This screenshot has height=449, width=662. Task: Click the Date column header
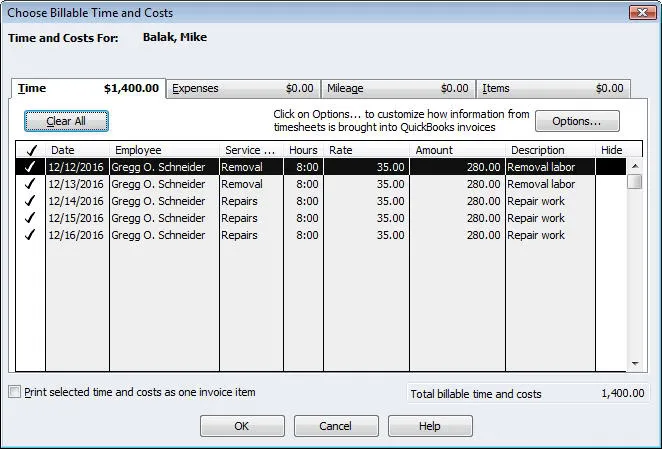pyautogui.click(x=63, y=150)
